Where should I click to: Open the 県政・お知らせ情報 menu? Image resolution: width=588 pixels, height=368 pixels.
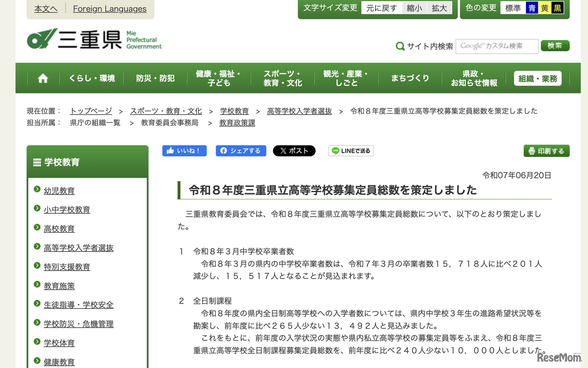point(474,78)
